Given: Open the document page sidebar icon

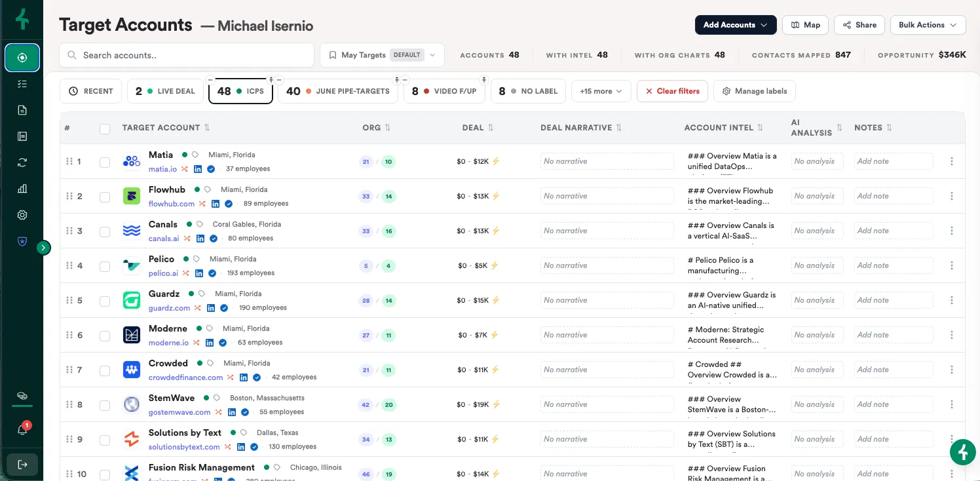Looking at the screenshot, I should pyautogui.click(x=22, y=110).
